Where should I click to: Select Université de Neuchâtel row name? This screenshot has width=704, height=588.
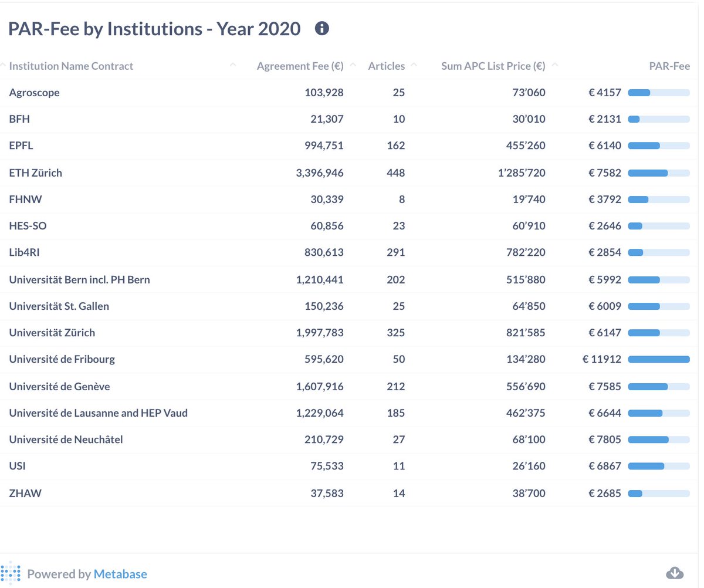pyautogui.click(x=66, y=440)
